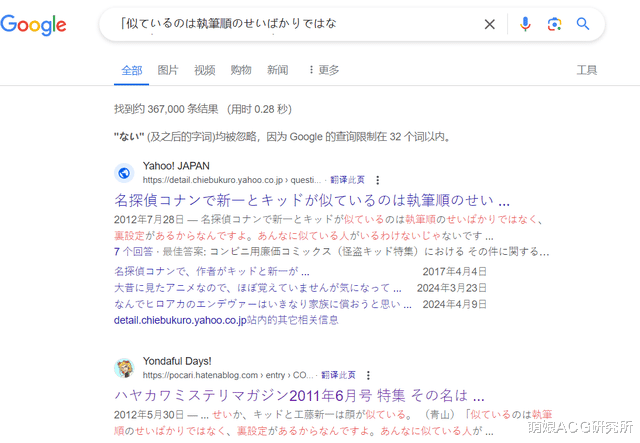Image resolution: width=640 pixels, height=443 pixels.
Task: Open sublink 大昔に見たアニメなので
Action: point(258,288)
